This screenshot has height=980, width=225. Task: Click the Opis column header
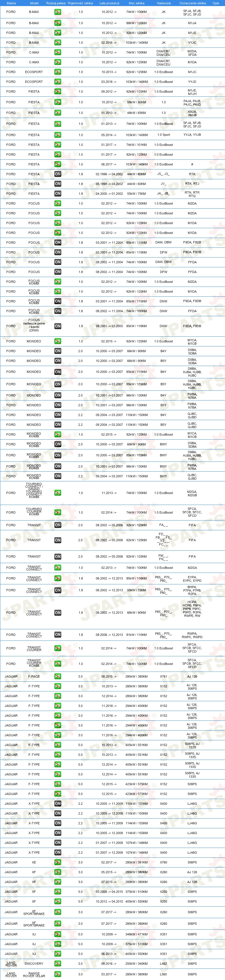click(216, 3)
